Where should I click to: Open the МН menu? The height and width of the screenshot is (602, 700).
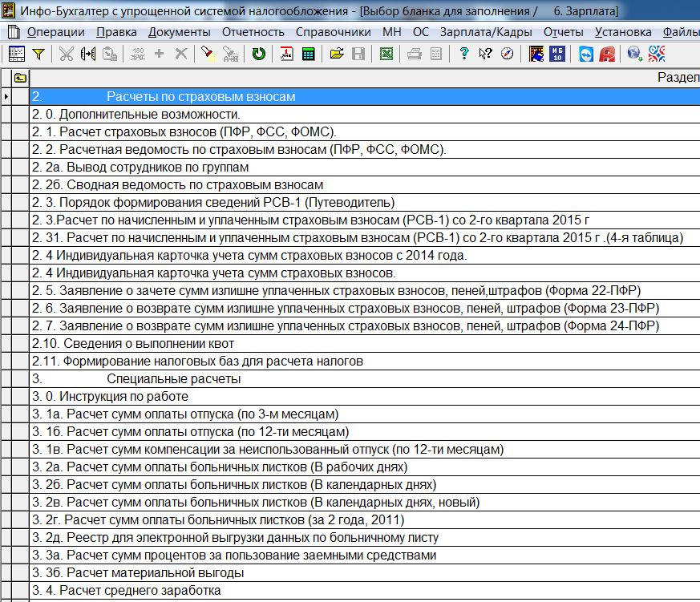click(392, 32)
